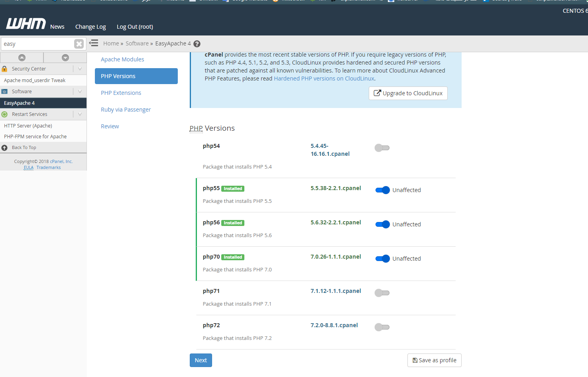Open php72 version 7.2.0 link
This screenshot has height=377, width=588.
click(334, 325)
